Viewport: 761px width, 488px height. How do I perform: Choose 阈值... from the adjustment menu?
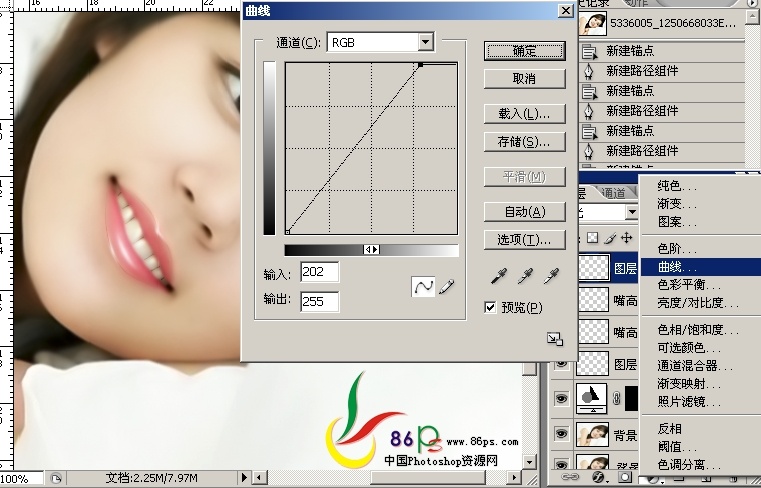click(x=677, y=447)
